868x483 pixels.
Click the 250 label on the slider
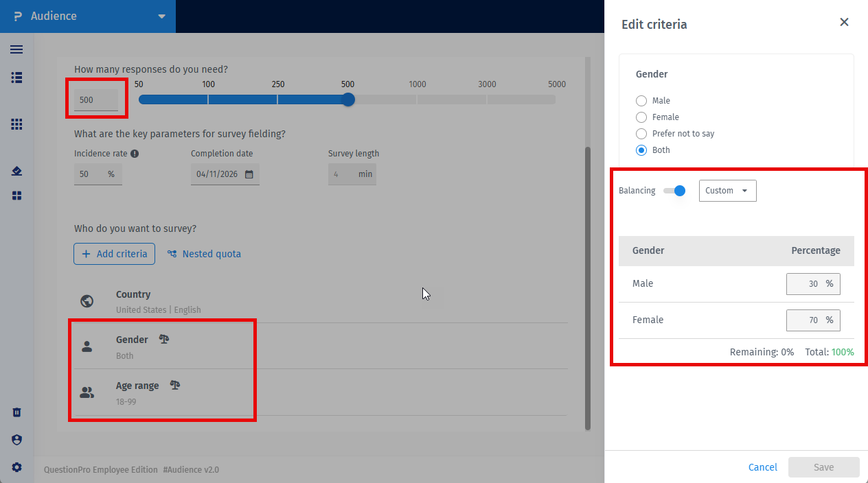278,84
